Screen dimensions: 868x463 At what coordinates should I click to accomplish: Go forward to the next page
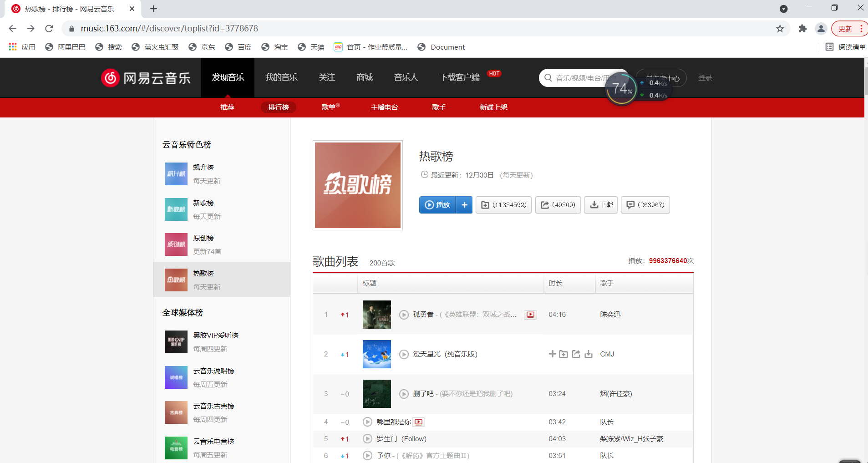tap(30, 29)
